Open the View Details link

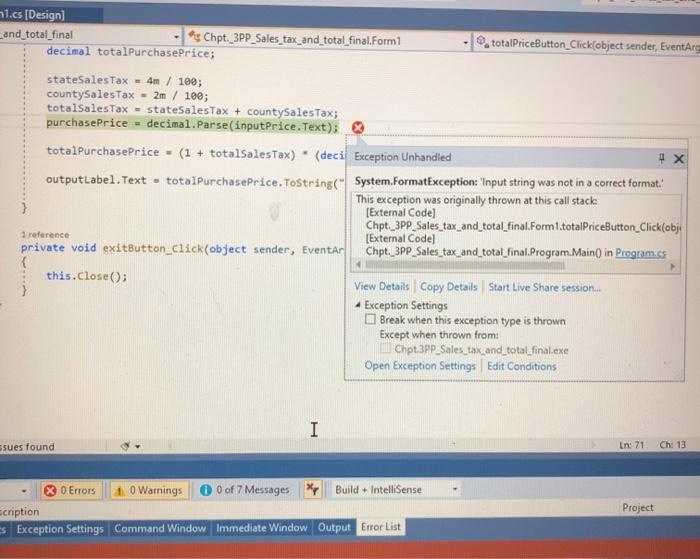point(382,286)
